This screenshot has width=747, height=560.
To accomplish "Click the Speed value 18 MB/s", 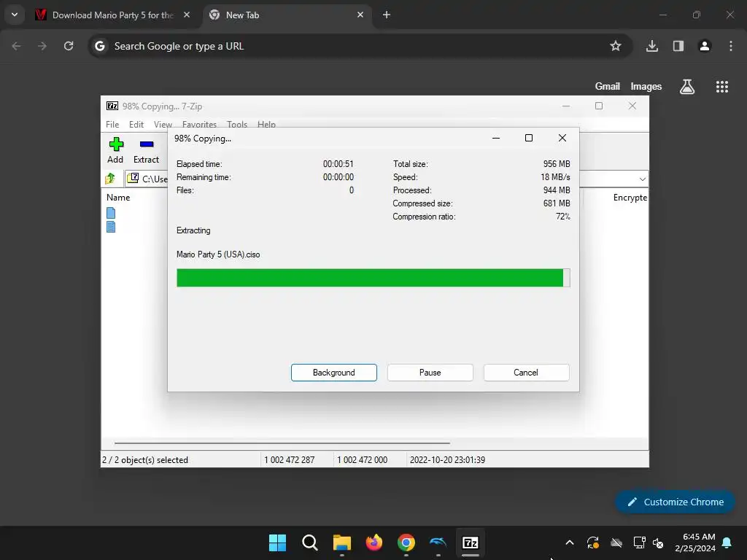I will click(555, 177).
